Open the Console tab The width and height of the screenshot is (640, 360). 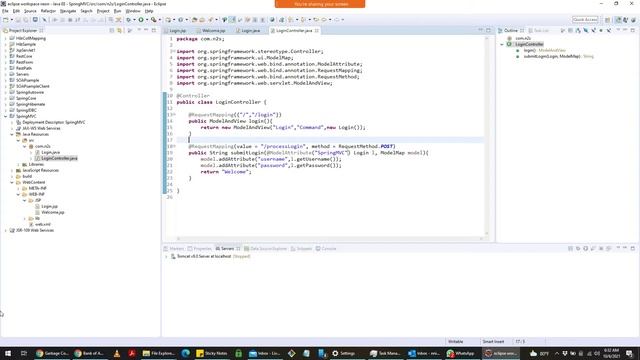click(326, 249)
